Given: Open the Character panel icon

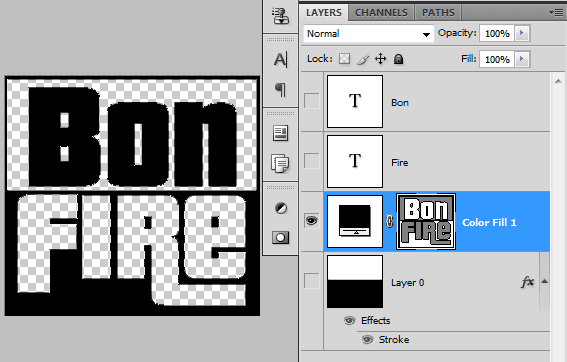Looking at the screenshot, I should [x=281, y=59].
